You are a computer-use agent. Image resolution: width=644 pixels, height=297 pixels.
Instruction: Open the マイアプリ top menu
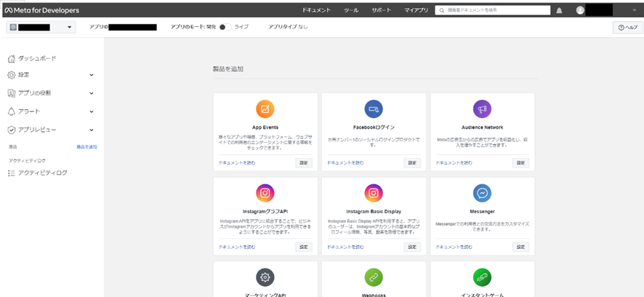[416, 10]
